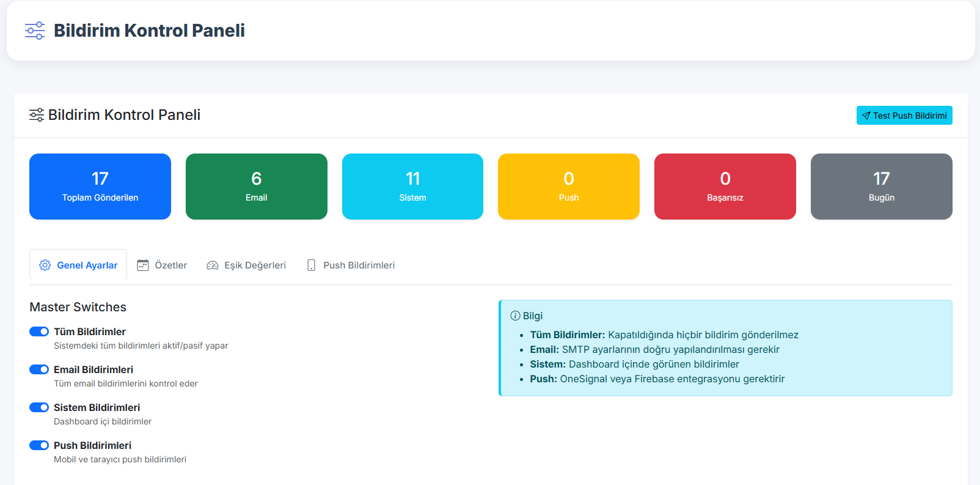The height and width of the screenshot is (485, 980).
Task: Toggle the Tüm Bildirimler switch
Action: [39, 331]
